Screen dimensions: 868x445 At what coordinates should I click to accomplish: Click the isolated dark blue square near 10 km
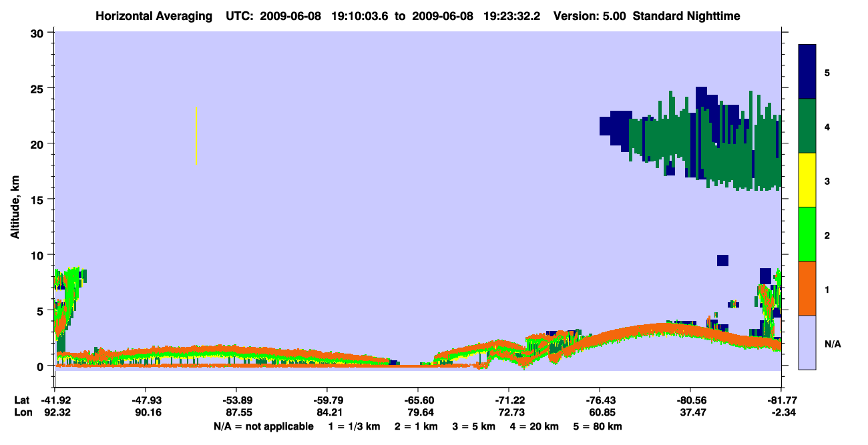tap(722, 260)
